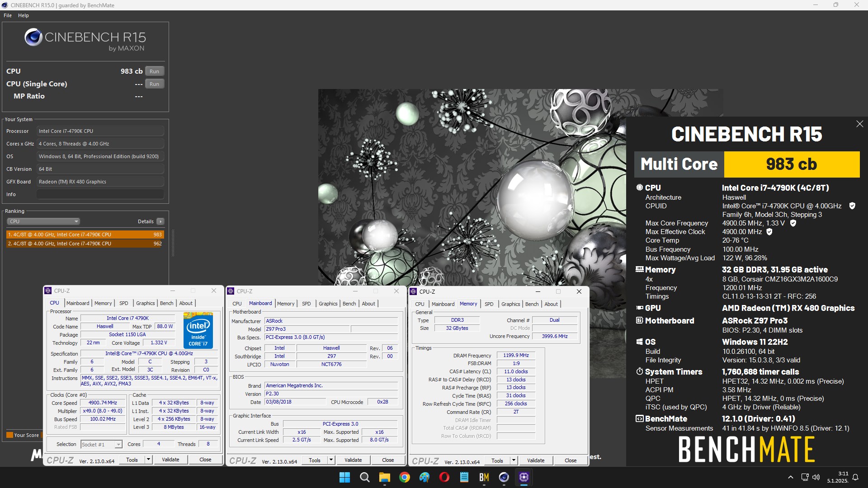Click Validate in second CPU-Z window
Image resolution: width=868 pixels, height=488 pixels.
[353, 460]
